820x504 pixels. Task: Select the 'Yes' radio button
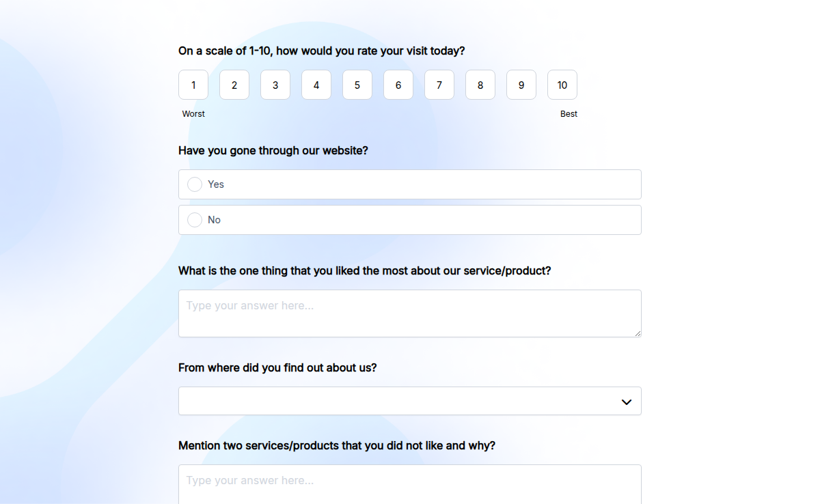click(x=195, y=184)
